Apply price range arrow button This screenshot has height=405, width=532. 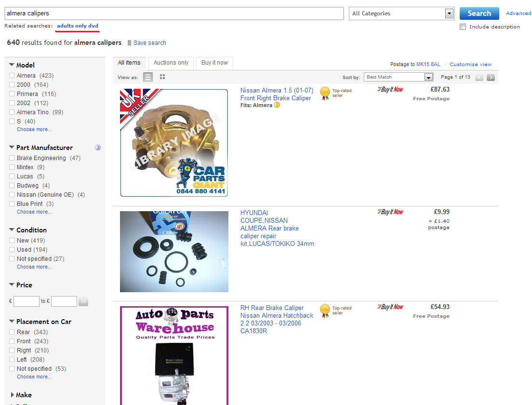click(x=83, y=301)
